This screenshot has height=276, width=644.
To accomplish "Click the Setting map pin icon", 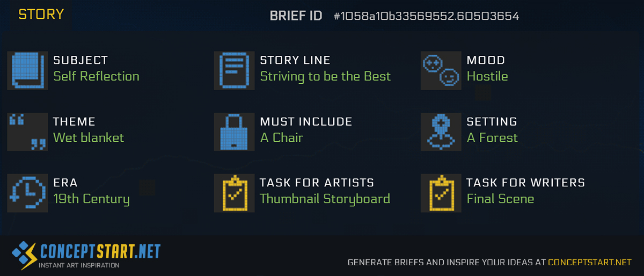I will pos(441,132).
